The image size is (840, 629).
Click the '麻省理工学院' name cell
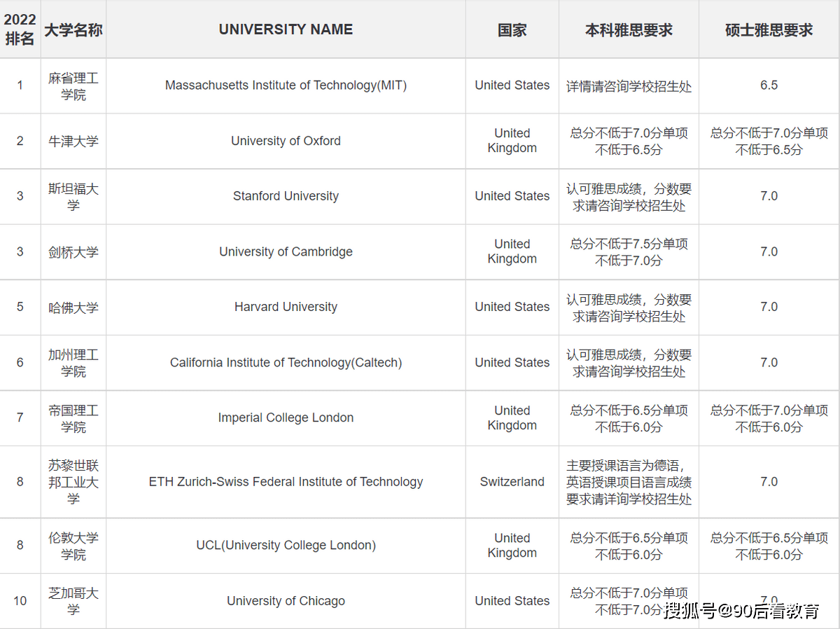pyautogui.click(x=73, y=86)
